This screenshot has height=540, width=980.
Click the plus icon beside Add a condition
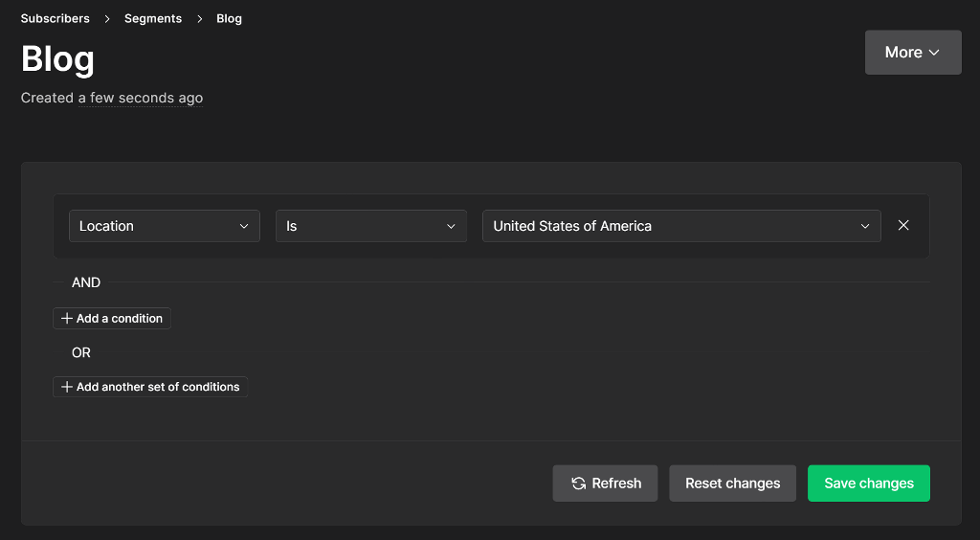pos(66,319)
